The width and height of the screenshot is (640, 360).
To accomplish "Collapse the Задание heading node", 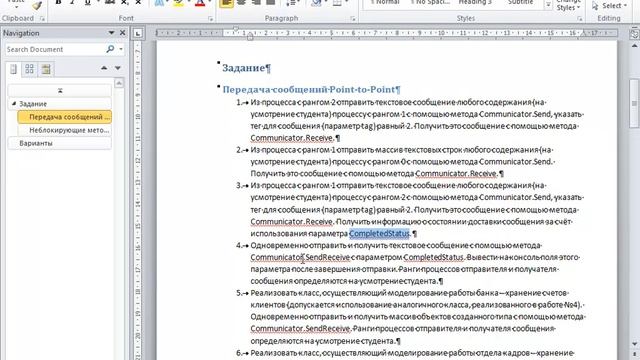I will (x=13, y=104).
